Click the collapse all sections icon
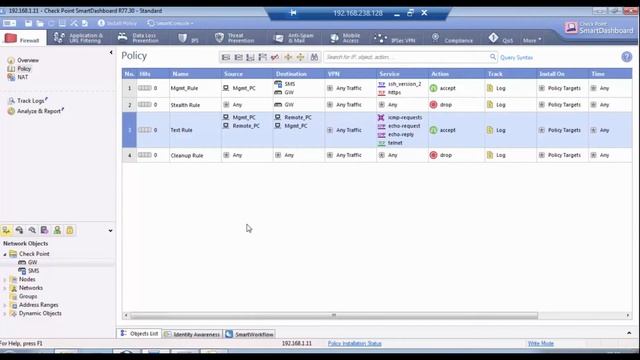Screen dimensions: 640x360 click(301, 57)
